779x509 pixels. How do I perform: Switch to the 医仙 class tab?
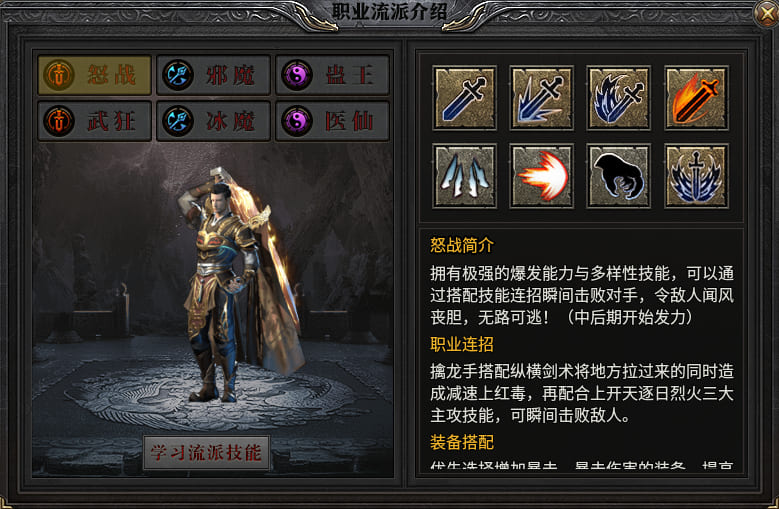coord(332,121)
